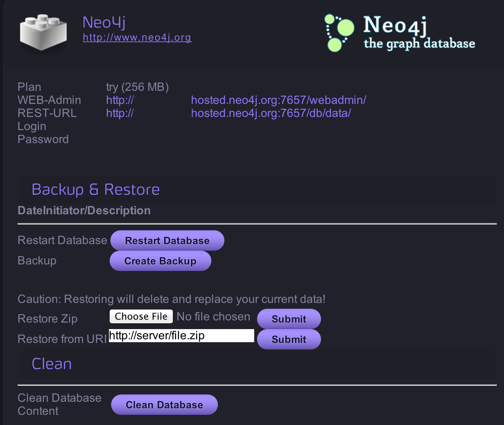
Task: Click the restore caution warning text
Action: 171,299
